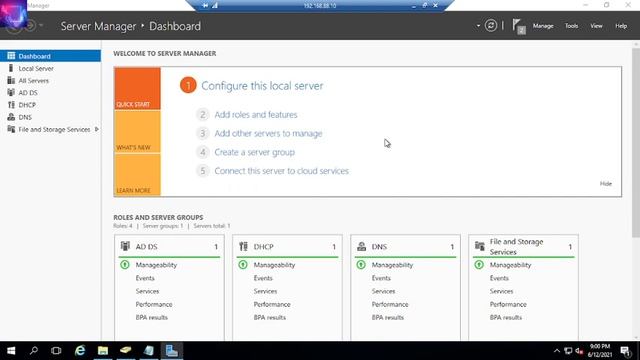Screen dimensions: 640x360
Task: Click Add roles and features link
Action: [x=256, y=115]
